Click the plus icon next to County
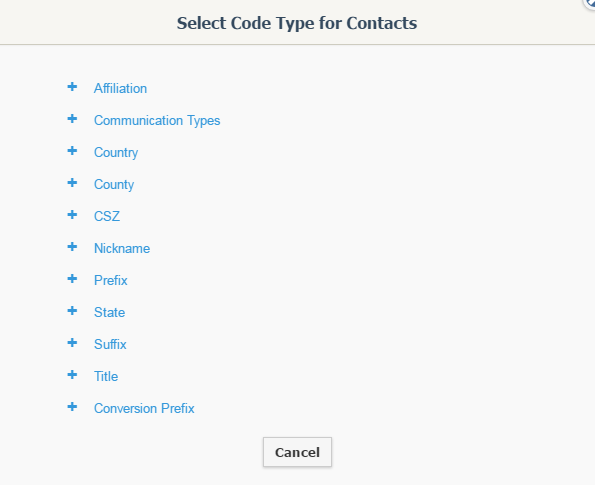 72,183
